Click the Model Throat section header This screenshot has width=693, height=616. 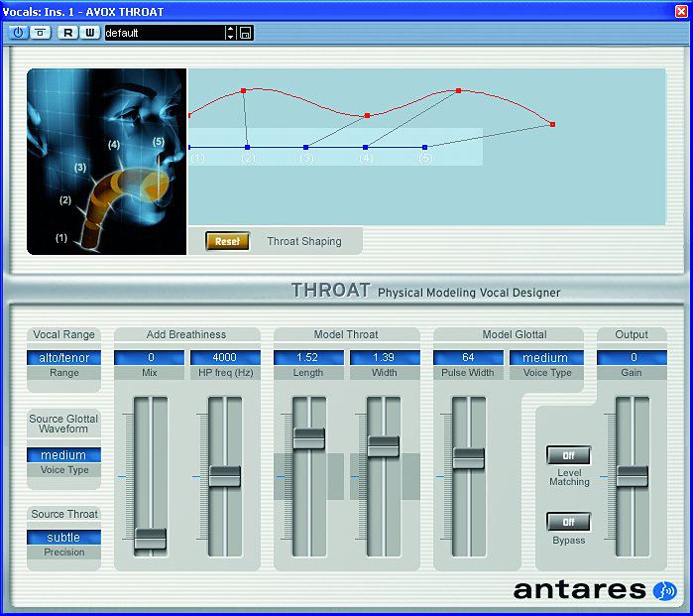346,334
